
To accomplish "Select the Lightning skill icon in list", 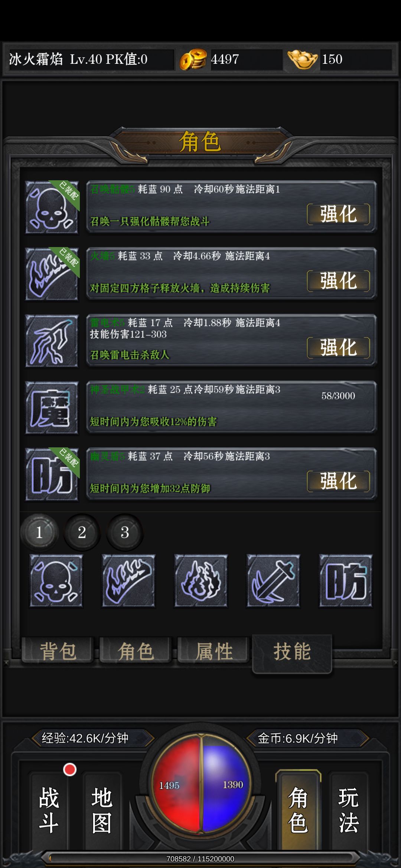I will tap(52, 341).
